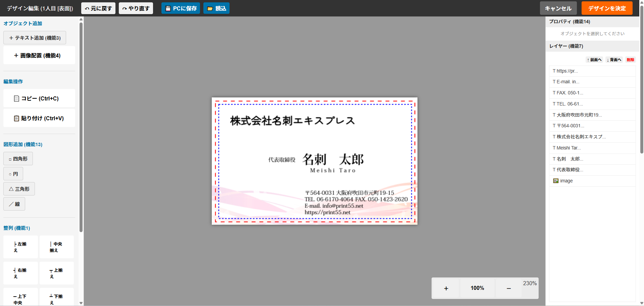Screen dimensions: 644x306
Task: Zoom in with the plus button
Action: [446, 288]
